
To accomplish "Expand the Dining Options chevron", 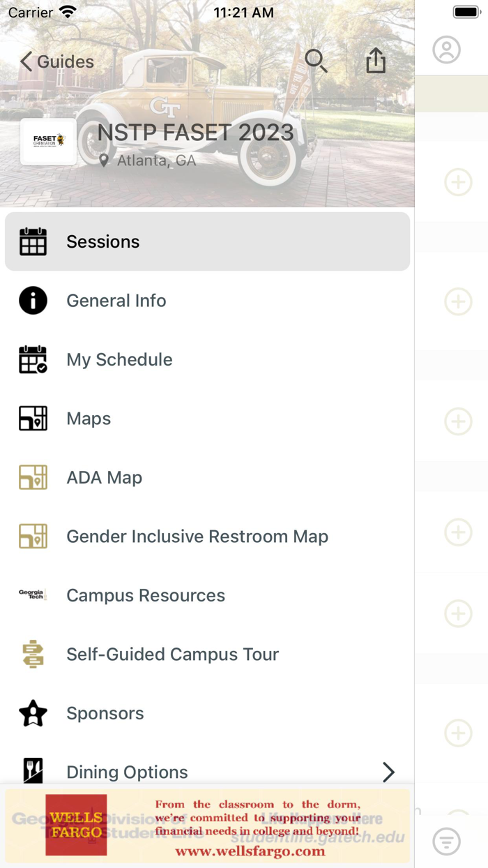I will click(388, 772).
